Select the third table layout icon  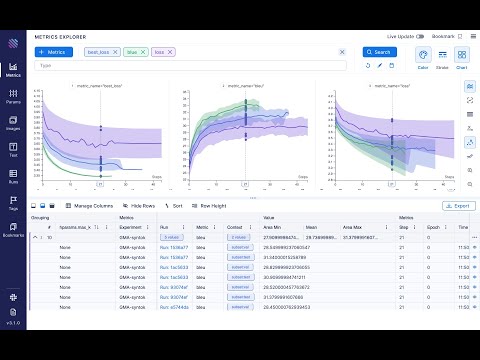point(52,206)
